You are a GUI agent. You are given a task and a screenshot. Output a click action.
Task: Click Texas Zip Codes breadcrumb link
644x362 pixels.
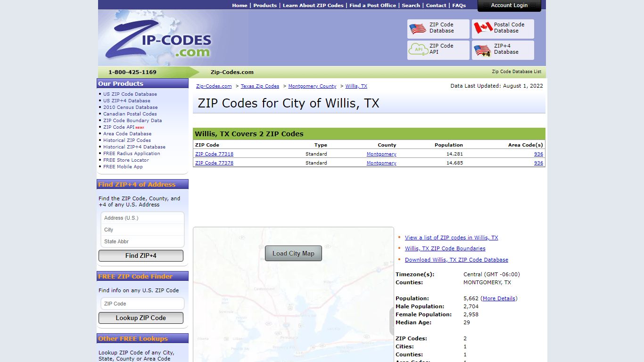260,86
